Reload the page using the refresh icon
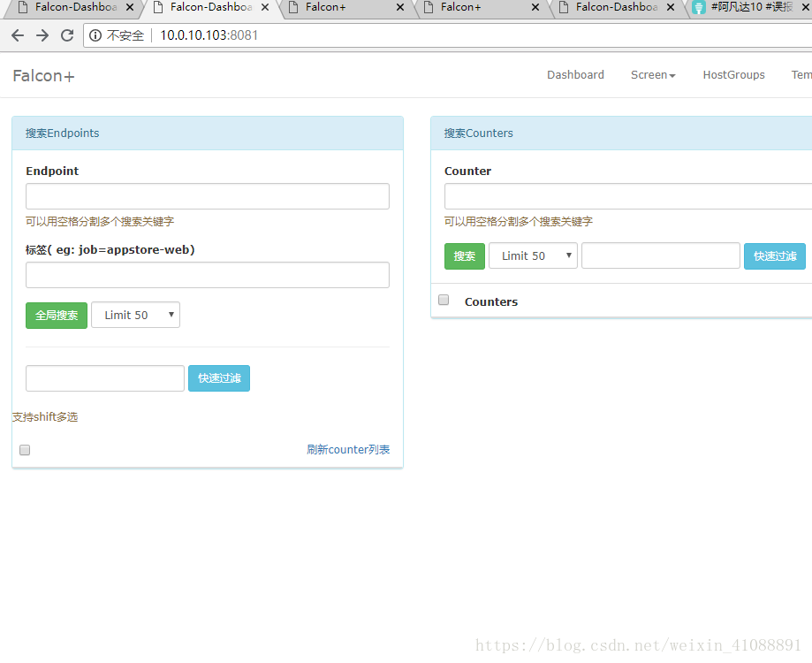Image resolution: width=812 pixels, height=663 pixels. tap(67, 35)
